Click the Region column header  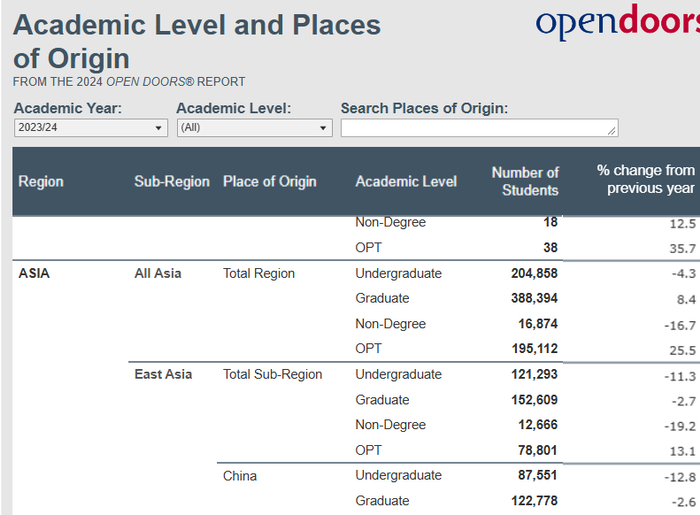click(x=41, y=181)
